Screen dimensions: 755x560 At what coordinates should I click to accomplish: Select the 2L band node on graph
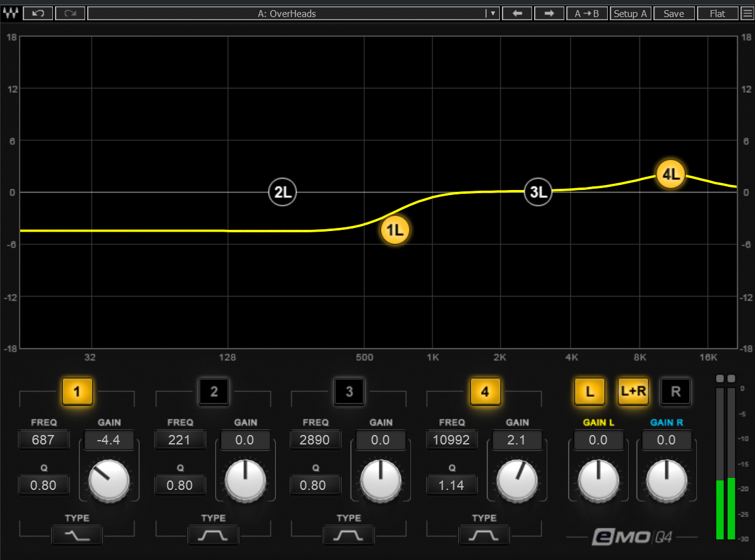[282, 193]
